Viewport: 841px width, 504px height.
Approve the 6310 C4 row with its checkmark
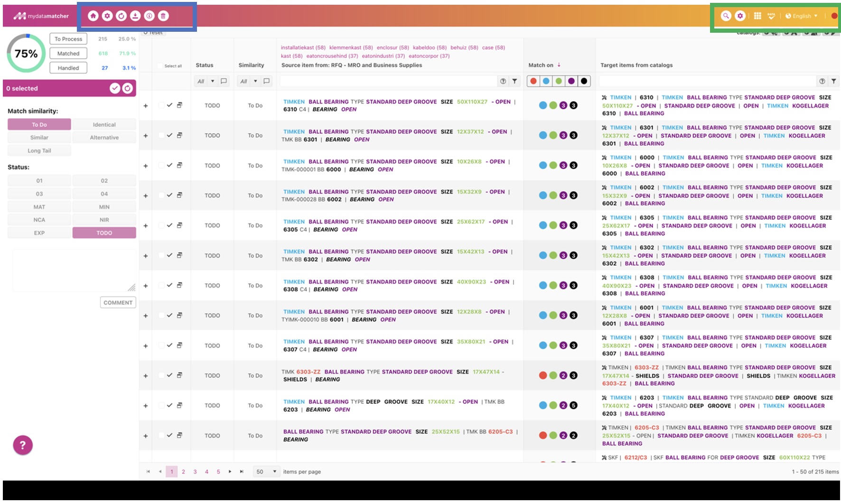[x=169, y=105]
